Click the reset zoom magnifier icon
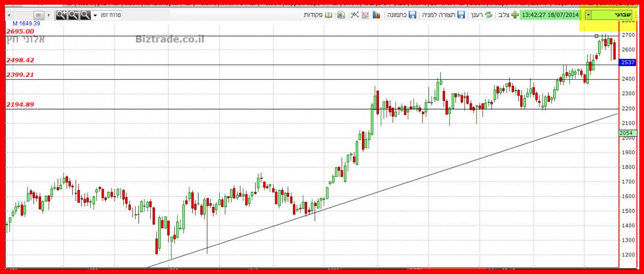Image resolution: width=644 pixels, height=274 pixels. pos(85,15)
